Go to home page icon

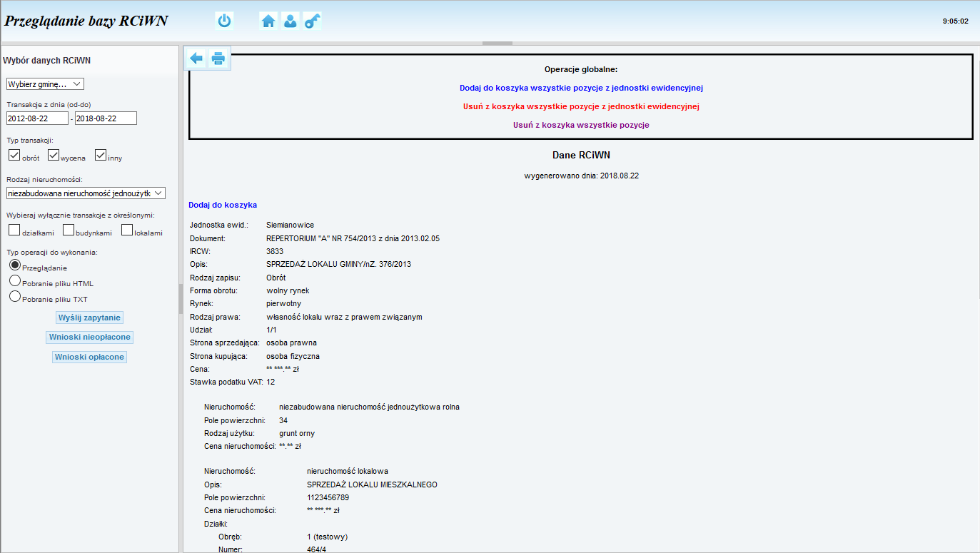coord(269,21)
